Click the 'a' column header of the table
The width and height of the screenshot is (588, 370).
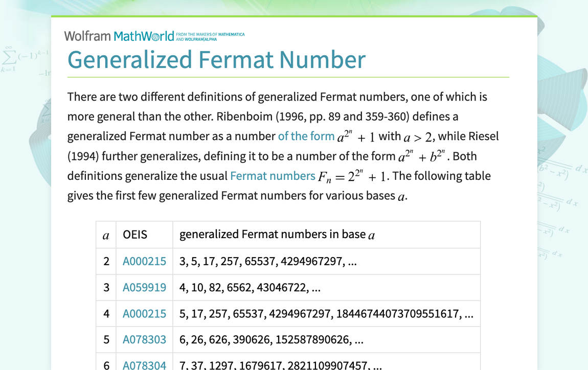pos(106,234)
